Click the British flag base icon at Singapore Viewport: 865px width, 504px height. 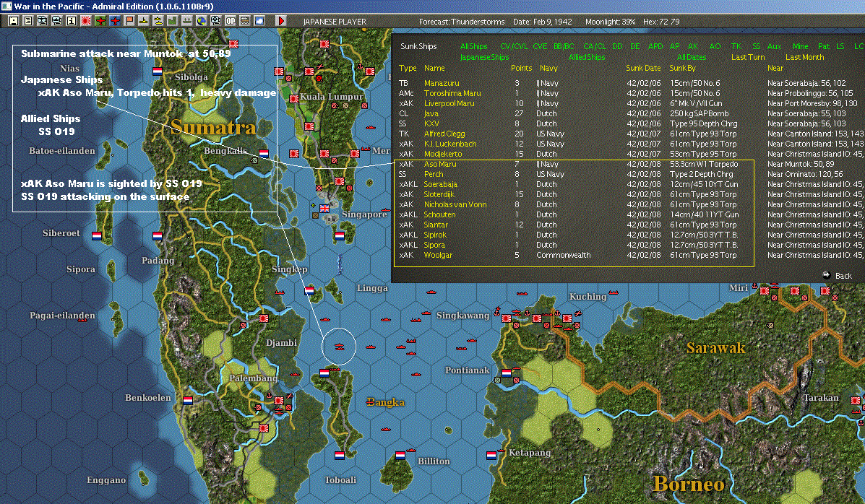(324, 209)
